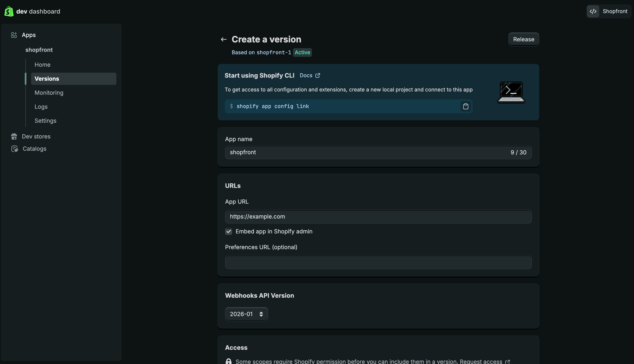
Task: Select the shopfront app in sidebar
Action: [39, 50]
